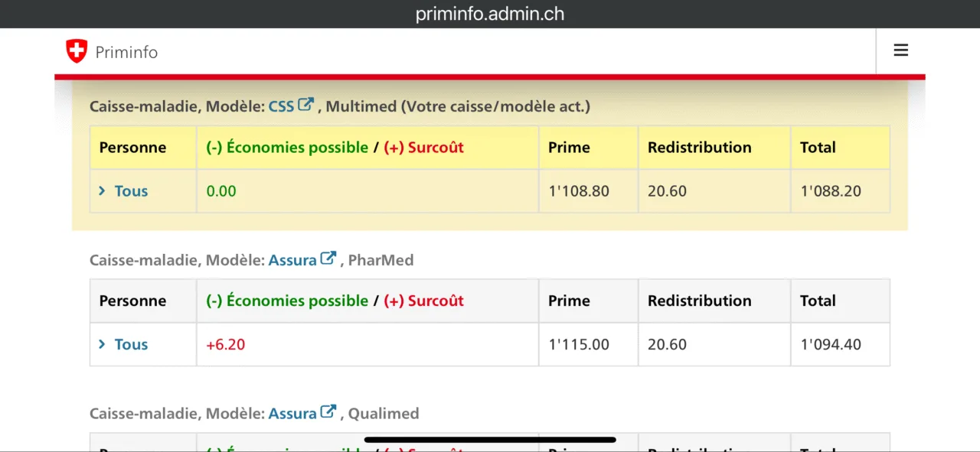Click the Priminfo site title
Viewport: 980px width, 452px height.
click(126, 52)
